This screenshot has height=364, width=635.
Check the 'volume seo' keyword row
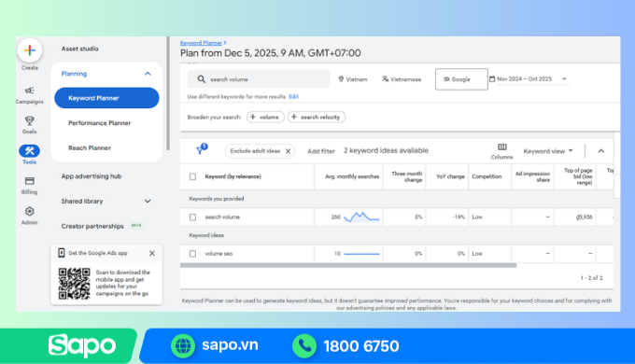click(x=192, y=254)
